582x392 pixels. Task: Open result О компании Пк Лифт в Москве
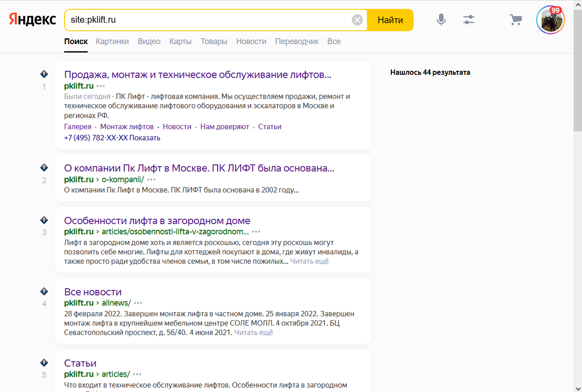pos(199,168)
